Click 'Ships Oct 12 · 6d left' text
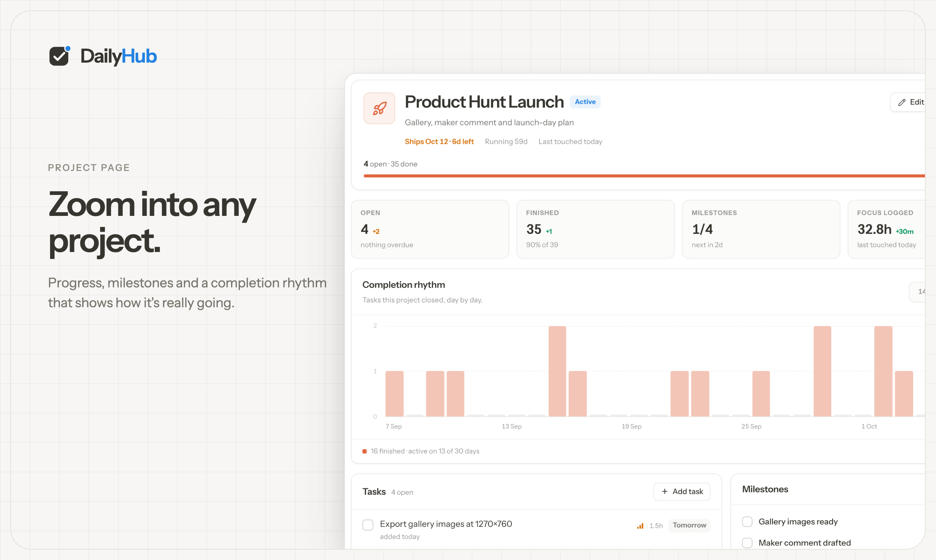 tap(439, 141)
